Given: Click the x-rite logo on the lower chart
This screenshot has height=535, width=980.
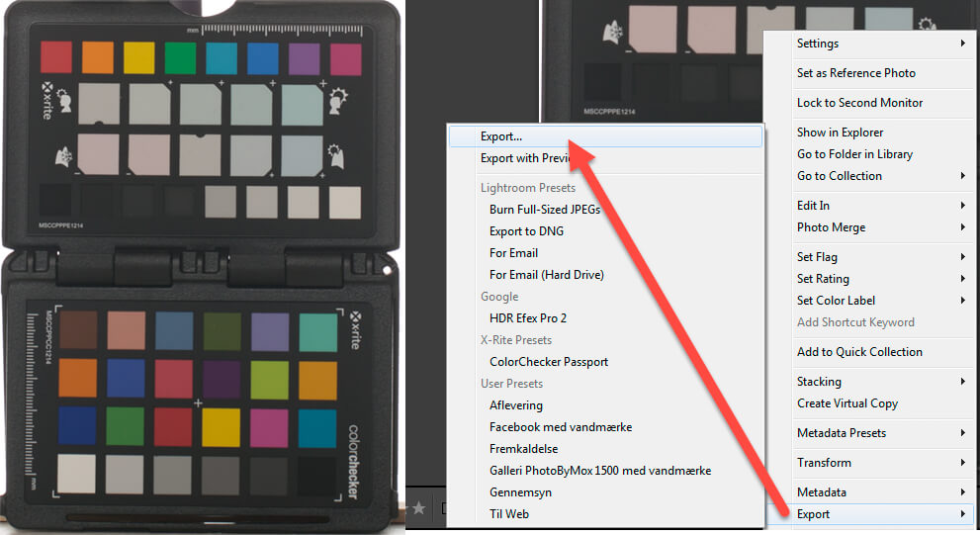Looking at the screenshot, I should pyautogui.click(x=354, y=330).
